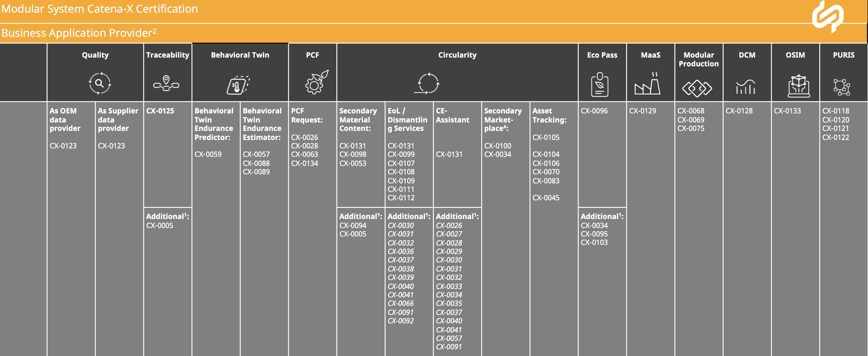This screenshot has height=356, width=868.
Task: Click CX-0128 in the DCM column
Action: (739, 111)
